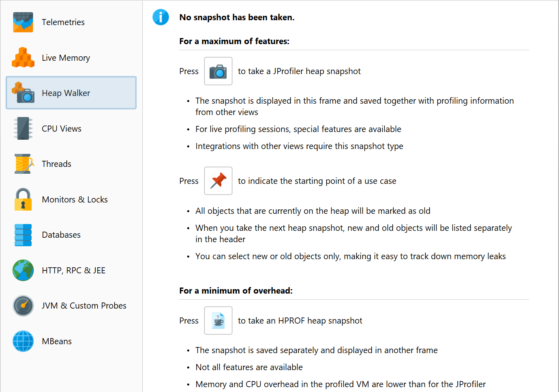
Task: Open the Telemetries section icon
Action: (23, 22)
